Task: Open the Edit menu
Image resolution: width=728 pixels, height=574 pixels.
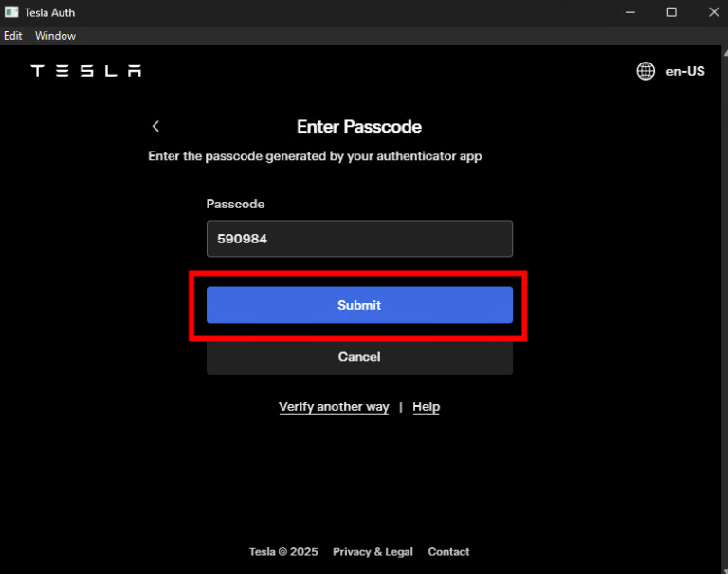Action: click(13, 36)
